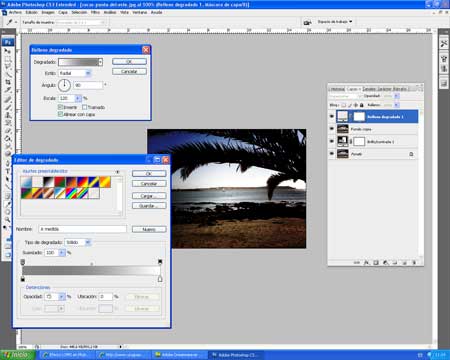The height and width of the screenshot is (360, 450).
Task: Click the delete layer trash icon
Action: coord(414,263)
